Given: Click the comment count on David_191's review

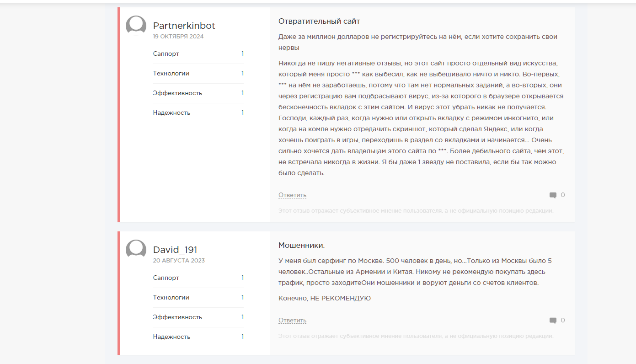Looking at the screenshot, I should [x=563, y=321].
